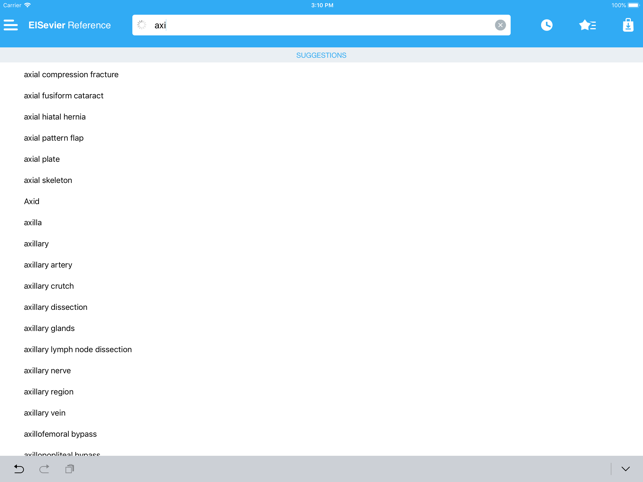Viewport: 643px width, 482px height.
Task: Hide keyboard using the down chevron
Action: tap(625, 468)
